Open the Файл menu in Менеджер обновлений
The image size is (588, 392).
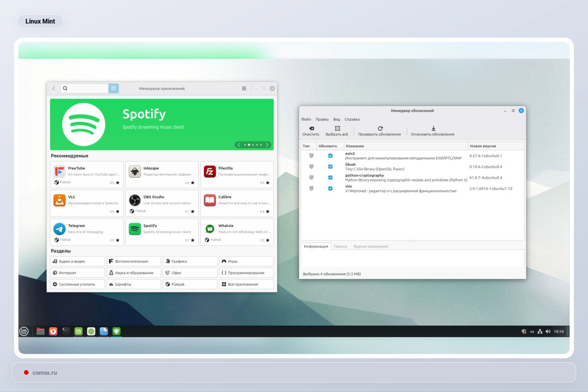(x=306, y=119)
